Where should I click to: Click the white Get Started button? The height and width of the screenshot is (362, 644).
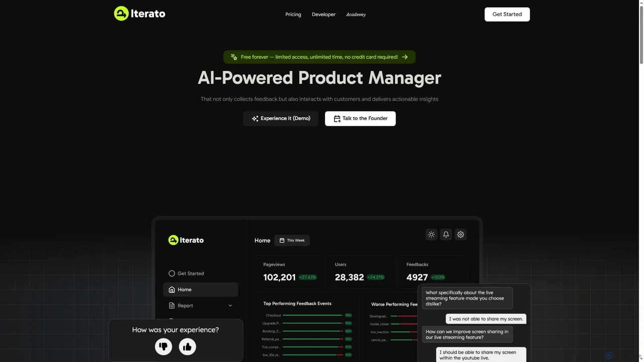click(507, 14)
